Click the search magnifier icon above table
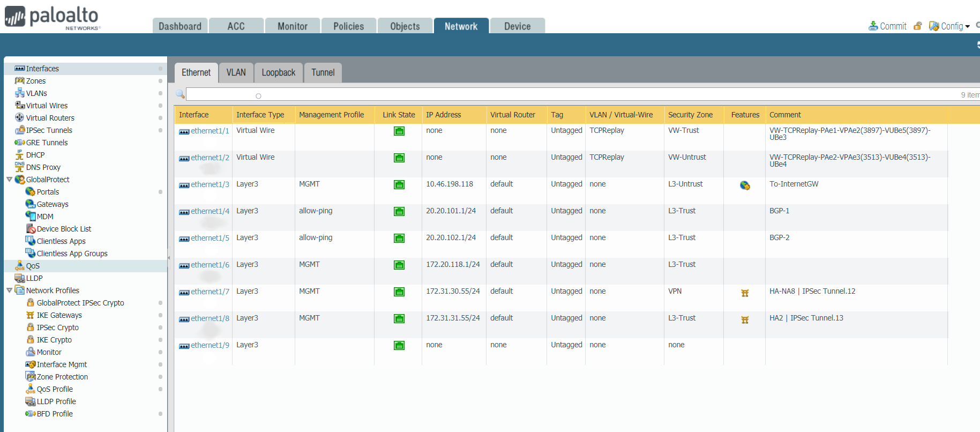 click(x=180, y=94)
